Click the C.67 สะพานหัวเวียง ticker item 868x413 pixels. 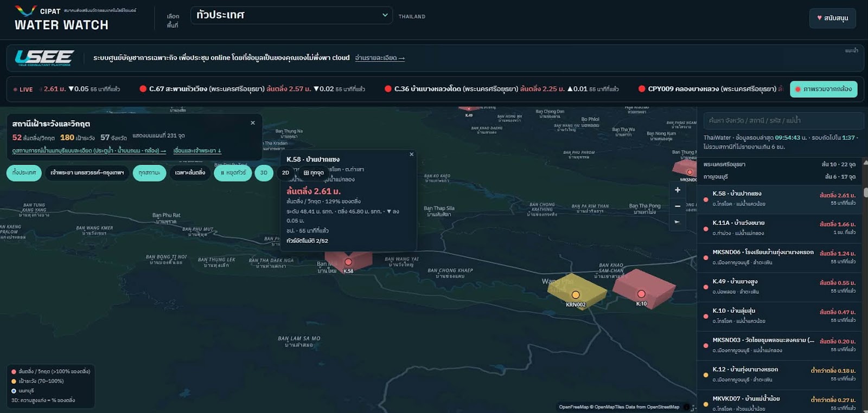coord(252,89)
